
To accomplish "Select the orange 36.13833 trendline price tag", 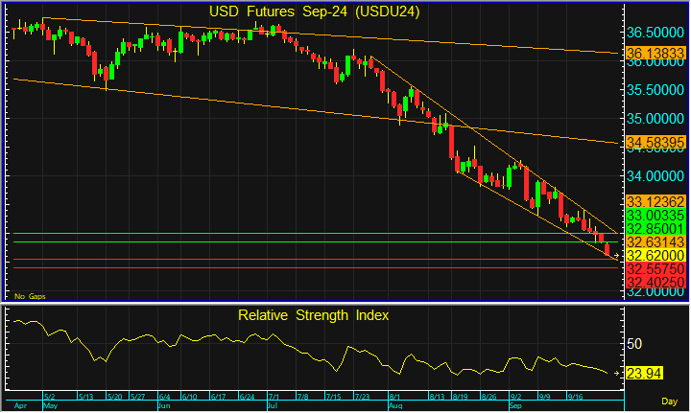I will point(654,51).
